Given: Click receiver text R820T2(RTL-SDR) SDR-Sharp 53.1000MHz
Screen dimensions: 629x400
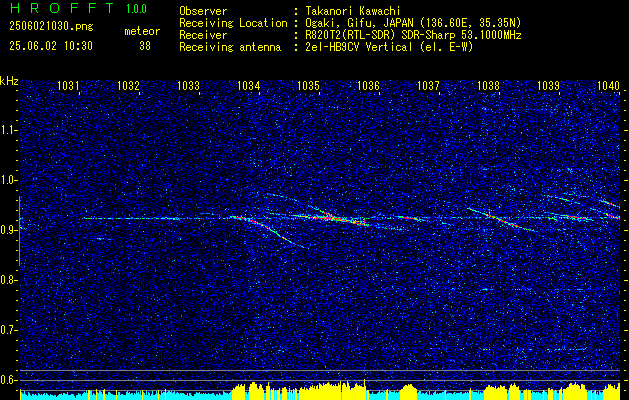Looking at the screenshot, I should (x=413, y=35).
